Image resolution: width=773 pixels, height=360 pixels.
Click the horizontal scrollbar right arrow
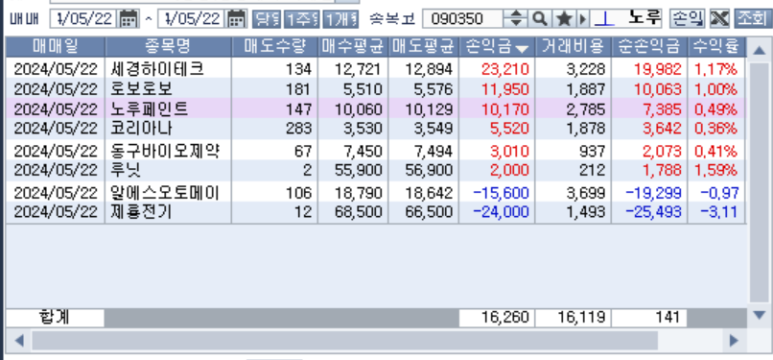735,340
